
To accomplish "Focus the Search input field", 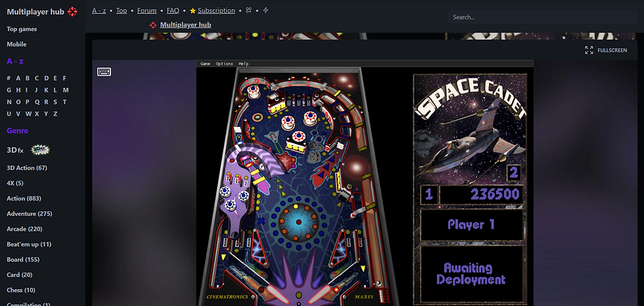I will click(x=542, y=17).
